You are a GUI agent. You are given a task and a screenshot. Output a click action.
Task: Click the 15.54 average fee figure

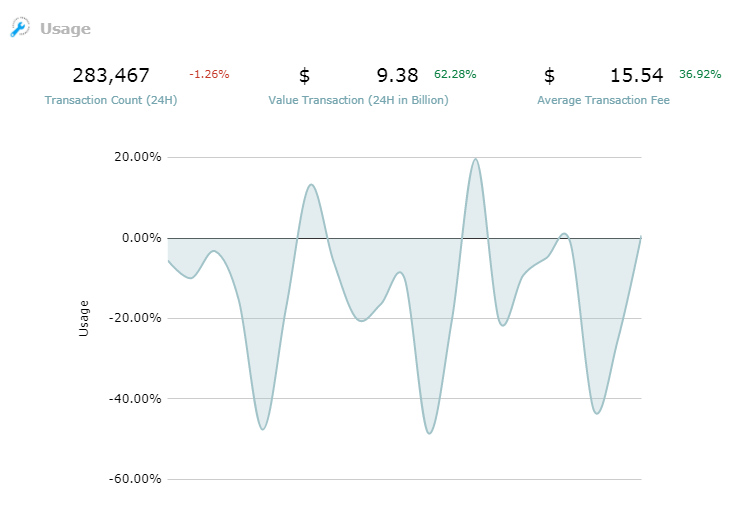pos(636,75)
